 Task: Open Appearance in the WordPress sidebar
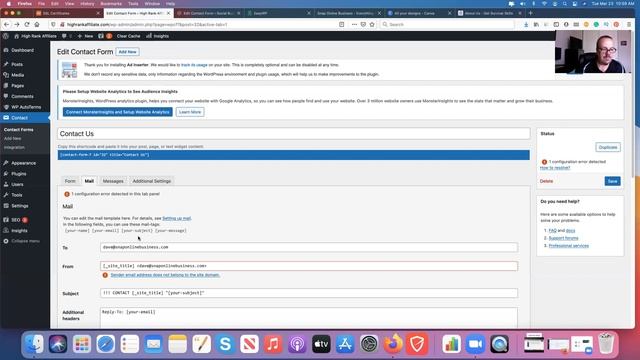(x=25, y=163)
